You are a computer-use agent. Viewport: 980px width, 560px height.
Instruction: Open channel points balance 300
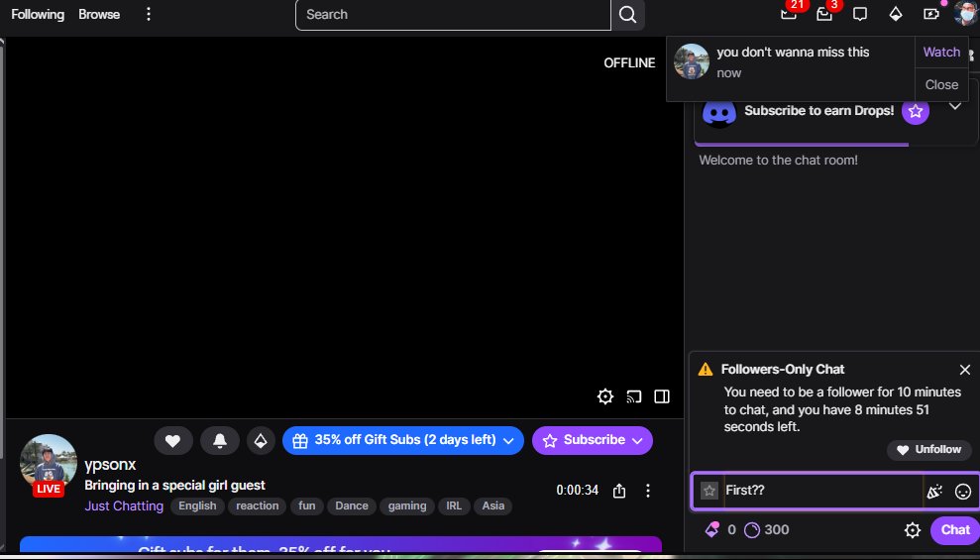(x=767, y=530)
